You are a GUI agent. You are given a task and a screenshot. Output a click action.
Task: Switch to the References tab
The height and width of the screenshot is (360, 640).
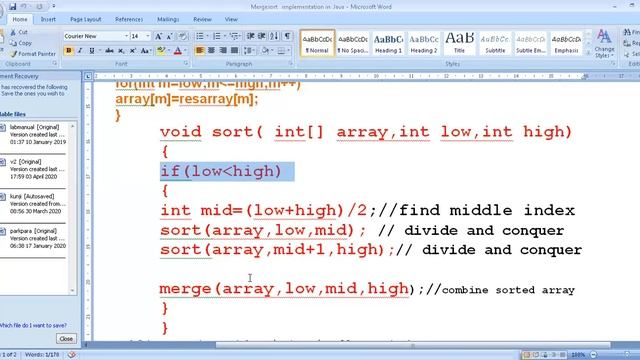tap(129, 19)
